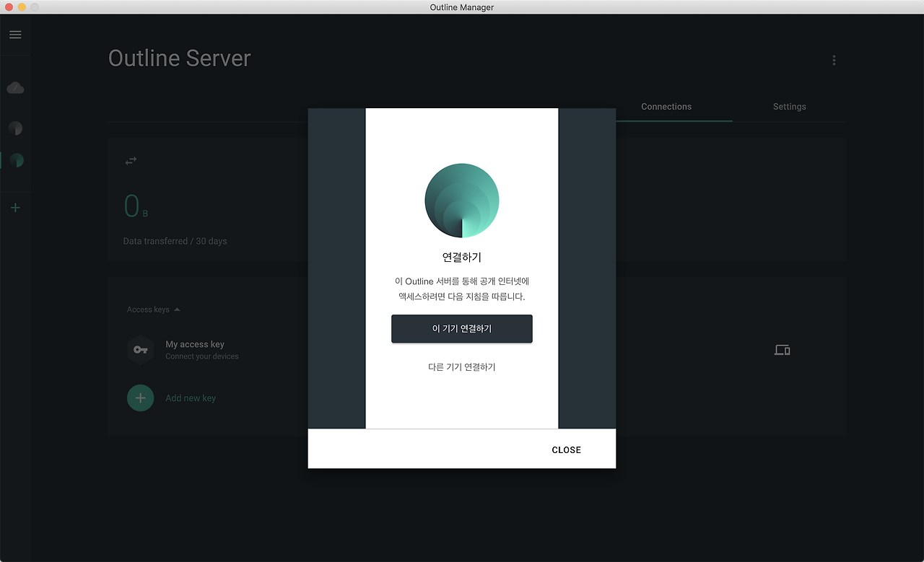Select the cloud server icon in sidebar

click(x=15, y=88)
